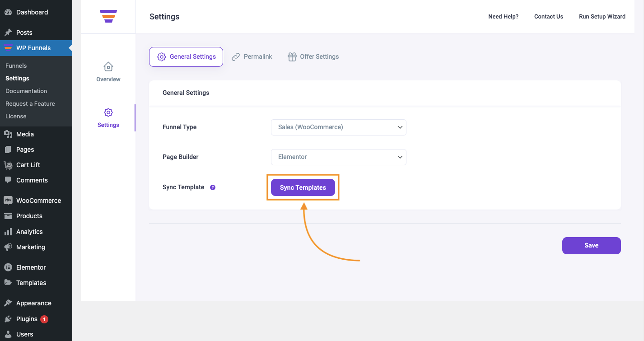Click the Permalink chain link icon
This screenshot has height=341, width=644.
tap(236, 57)
